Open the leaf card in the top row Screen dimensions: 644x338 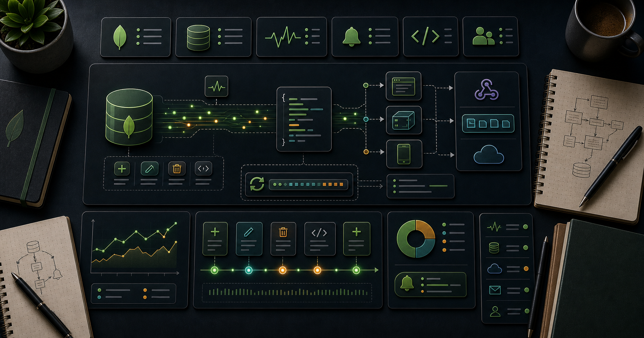(136, 37)
